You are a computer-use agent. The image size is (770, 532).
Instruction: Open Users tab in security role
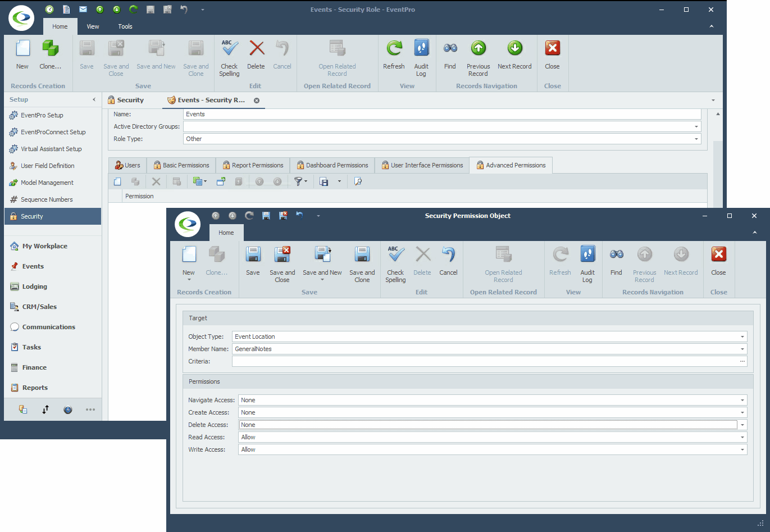[x=127, y=165]
